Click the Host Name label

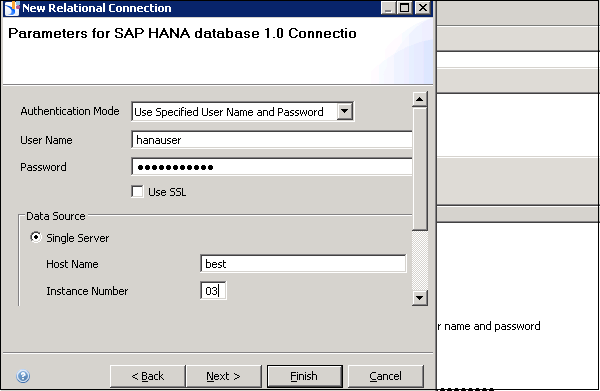coord(72,264)
